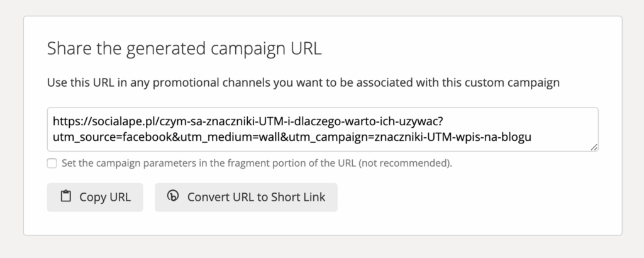Click the clipboard icon on Copy URL

pyautogui.click(x=65, y=197)
